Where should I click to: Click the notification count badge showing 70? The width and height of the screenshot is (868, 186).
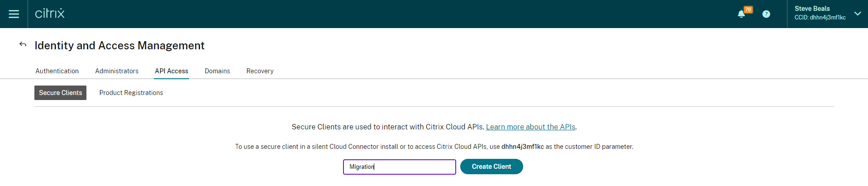coord(748,10)
